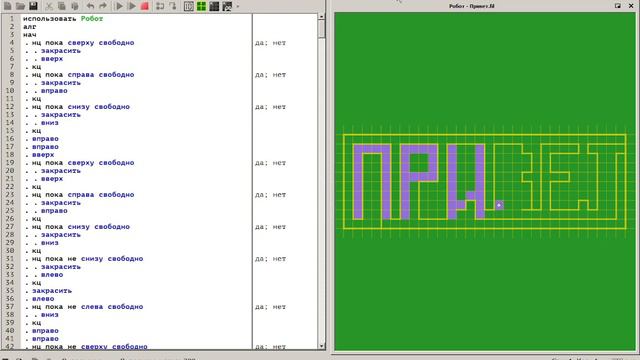Screen dimensions: 640x360
Task: Click 'да; нет' margin value beside line 8
Action: pyautogui.click(x=270, y=75)
